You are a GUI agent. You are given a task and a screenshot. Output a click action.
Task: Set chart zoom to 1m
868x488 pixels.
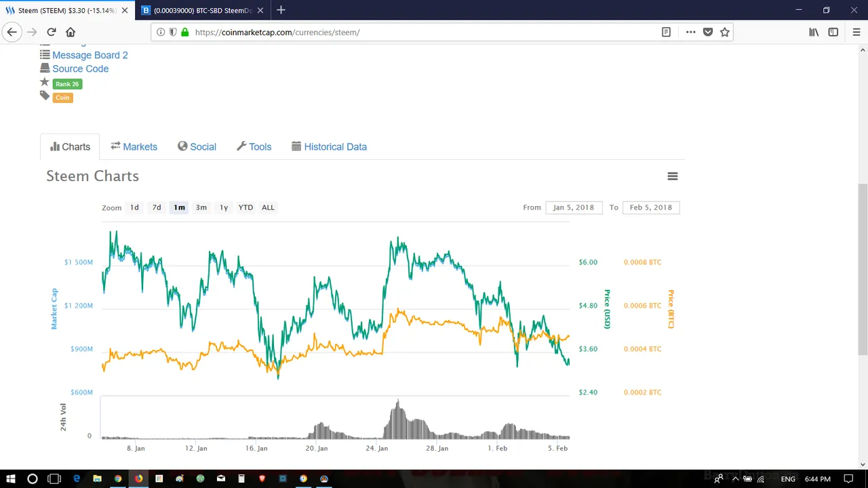pyautogui.click(x=179, y=207)
